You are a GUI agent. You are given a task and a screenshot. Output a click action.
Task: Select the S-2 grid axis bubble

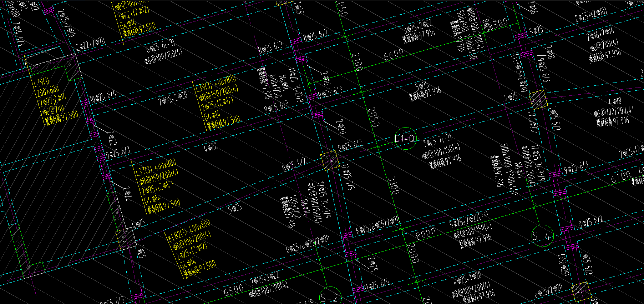pos(330,297)
